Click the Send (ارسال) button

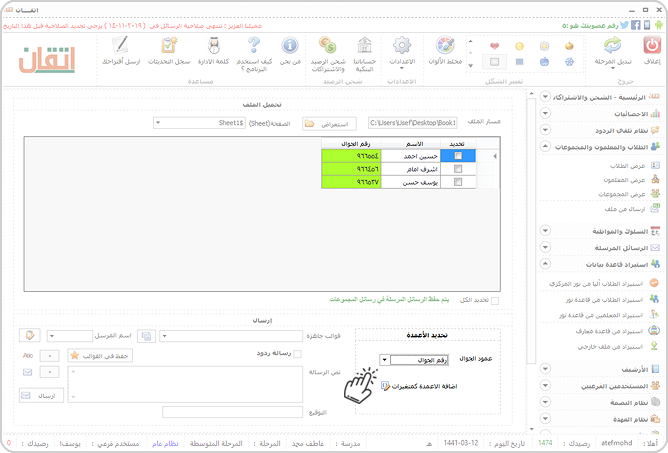41,395
